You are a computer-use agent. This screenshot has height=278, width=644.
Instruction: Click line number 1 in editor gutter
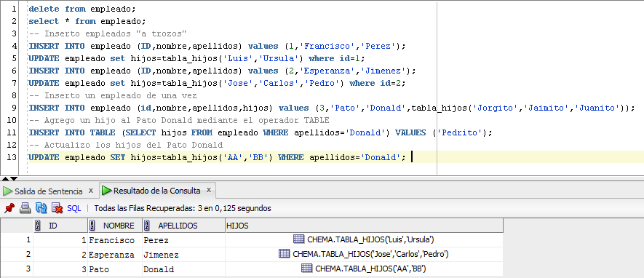14,9
